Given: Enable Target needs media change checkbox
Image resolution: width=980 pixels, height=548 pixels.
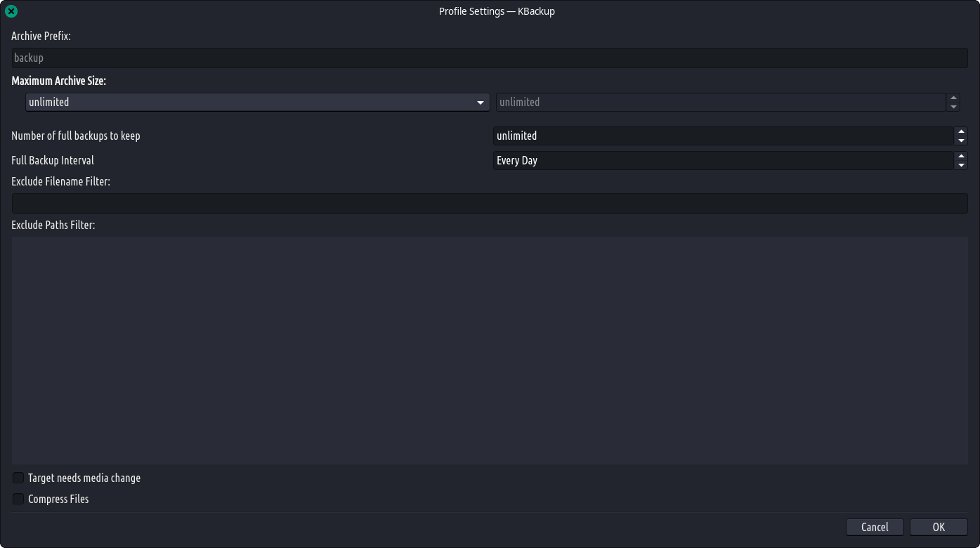Looking at the screenshot, I should 18,478.
